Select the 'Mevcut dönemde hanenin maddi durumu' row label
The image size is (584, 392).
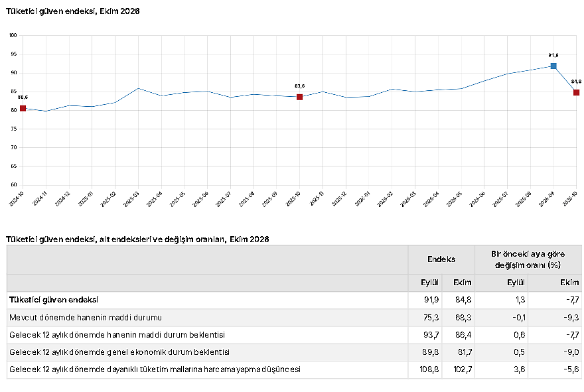(86, 318)
